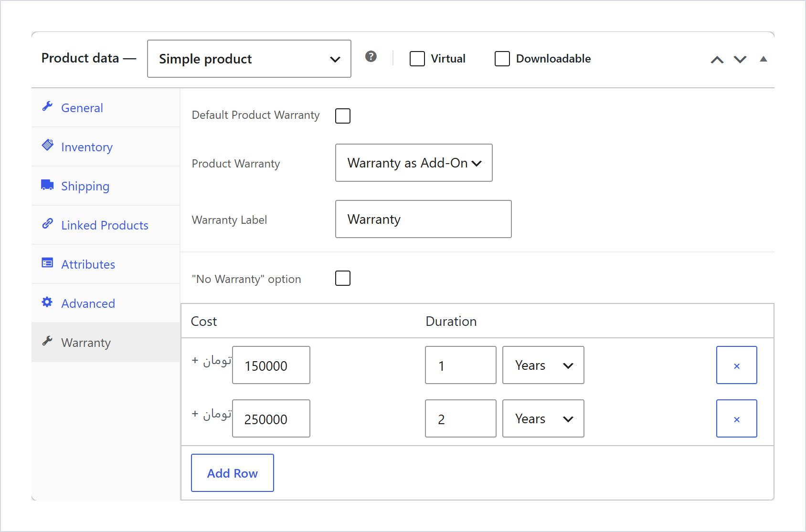Move Product data panel down
Screen dimensions: 806x532
(740, 59)
